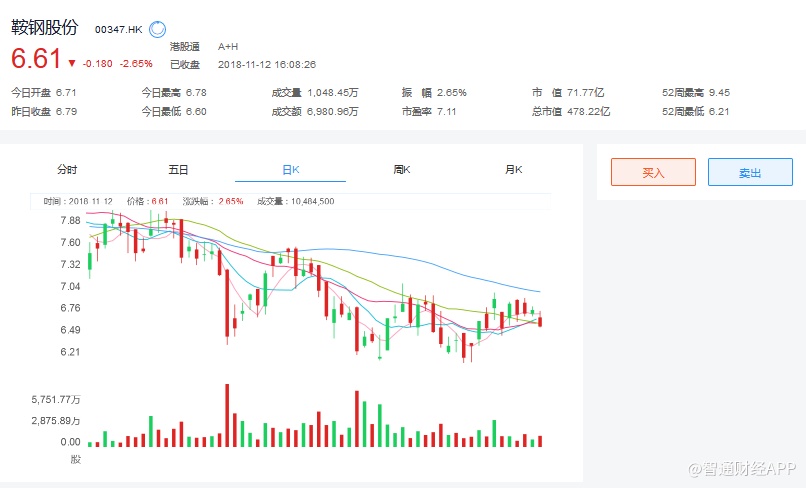The height and width of the screenshot is (488, 806).
Task: Click the 港股通 label
Action: [185, 46]
